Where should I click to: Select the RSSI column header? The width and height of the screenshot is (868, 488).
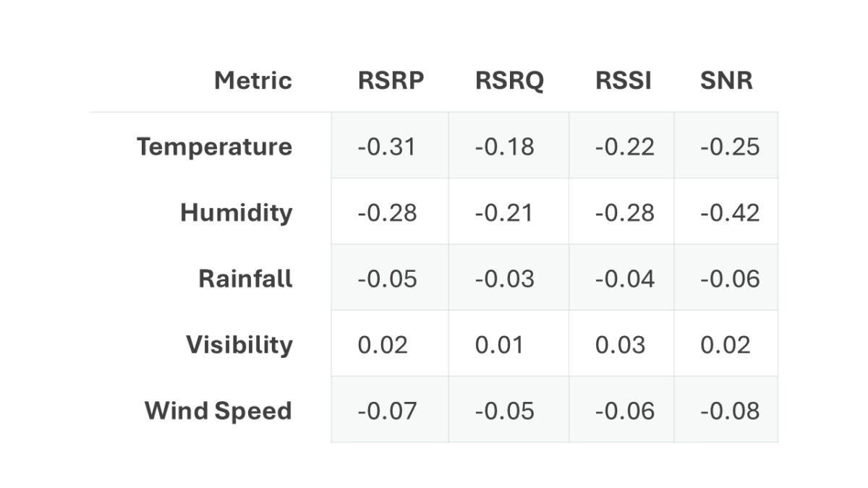(x=623, y=80)
